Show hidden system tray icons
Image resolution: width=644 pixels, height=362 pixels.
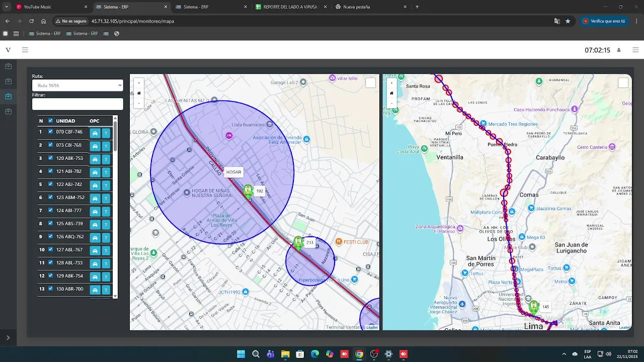tap(564, 354)
